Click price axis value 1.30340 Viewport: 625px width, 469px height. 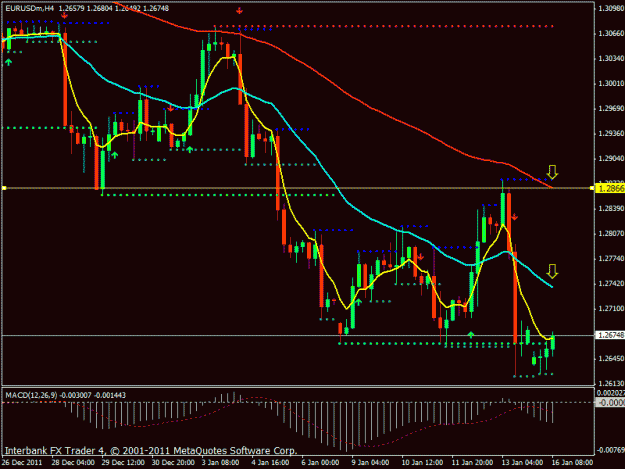pyautogui.click(x=611, y=59)
